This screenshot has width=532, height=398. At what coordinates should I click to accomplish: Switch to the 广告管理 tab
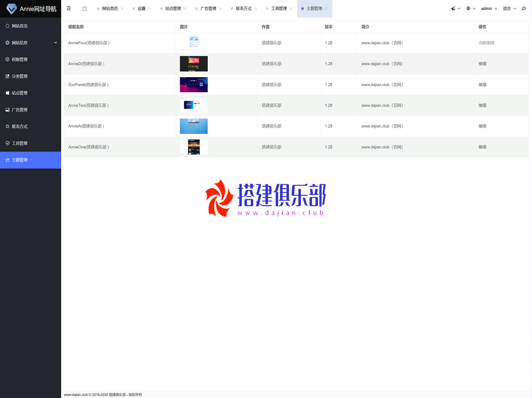(x=209, y=8)
